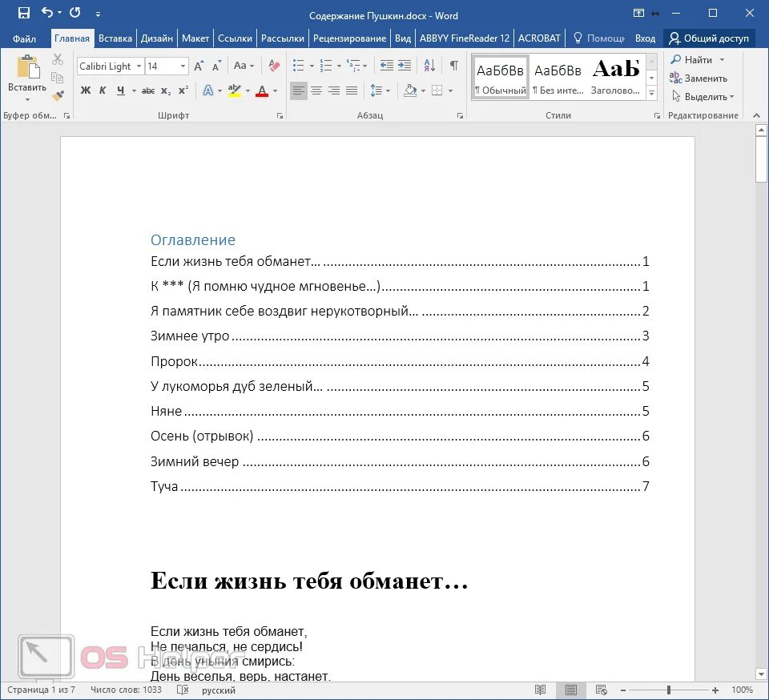The height and width of the screenshot is (700, 769).
Task: Open the ABBYY FineReader 12 tab
Action: 465,38
